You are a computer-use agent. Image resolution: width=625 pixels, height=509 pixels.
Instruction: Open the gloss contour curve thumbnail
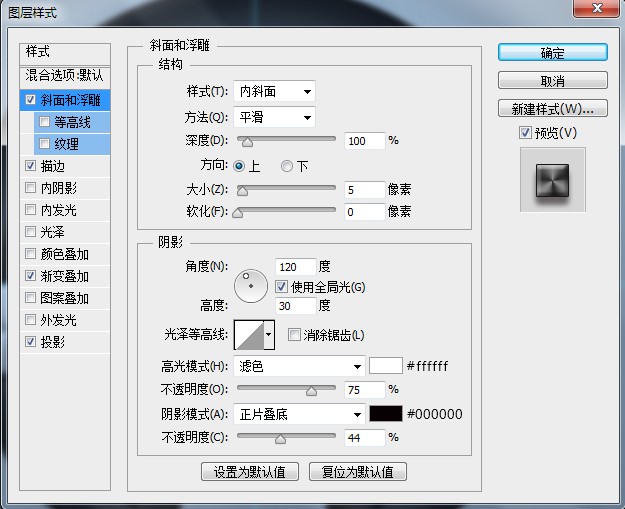point(249,335)
